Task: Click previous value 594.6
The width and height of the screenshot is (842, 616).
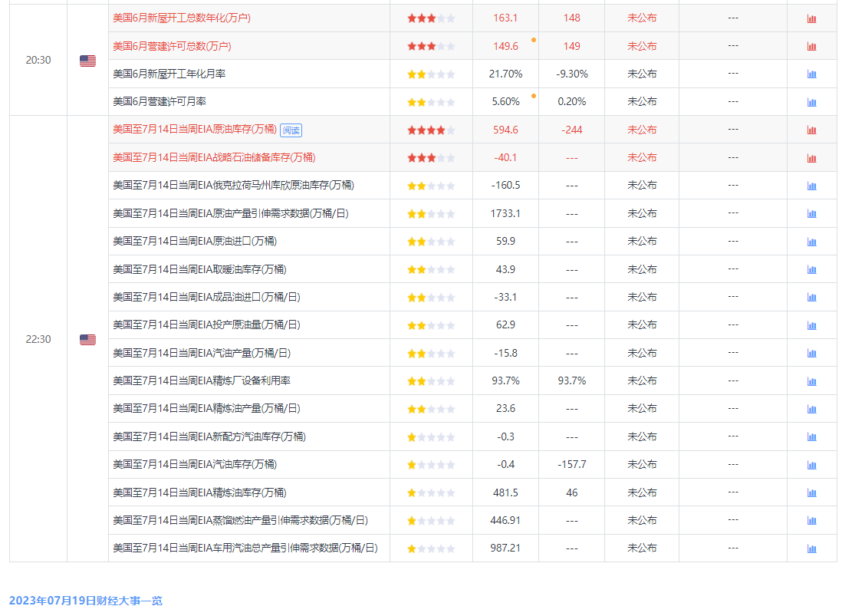Action: [x=505, y=130]
